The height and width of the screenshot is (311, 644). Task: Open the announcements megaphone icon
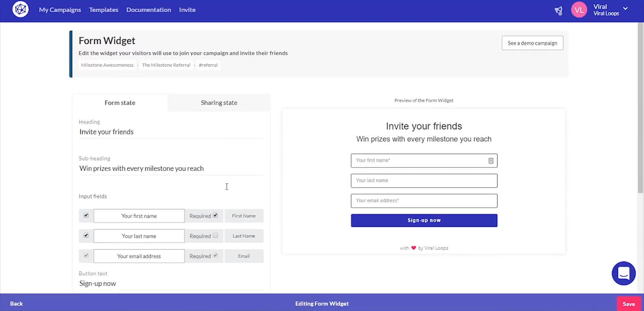[x=559, y=10]
